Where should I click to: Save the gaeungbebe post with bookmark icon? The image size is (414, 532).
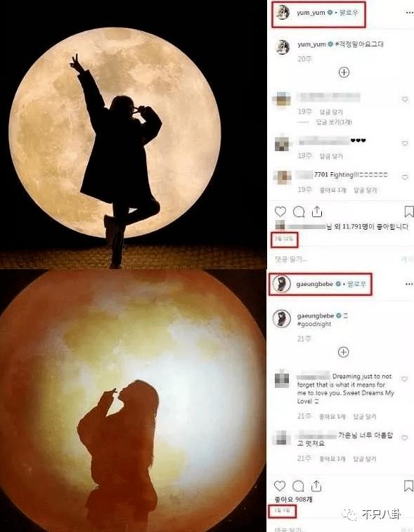408,486
